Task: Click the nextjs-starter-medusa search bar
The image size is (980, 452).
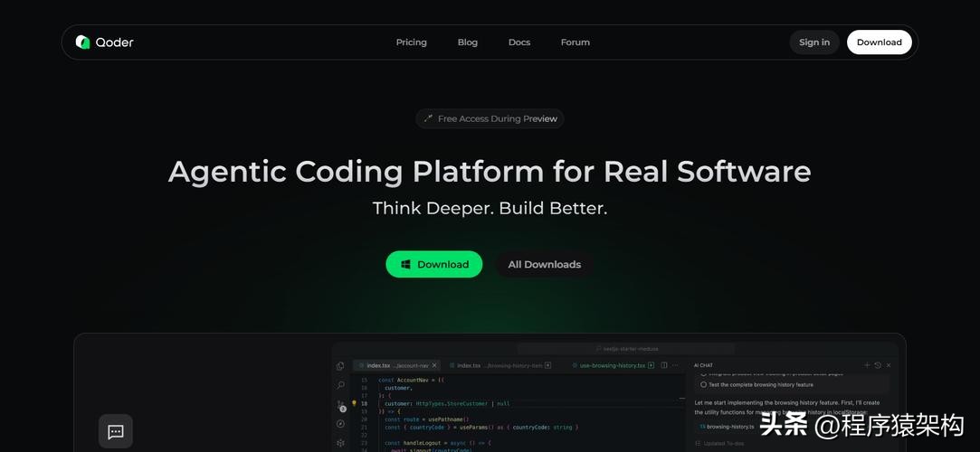Action: [626, 349]
